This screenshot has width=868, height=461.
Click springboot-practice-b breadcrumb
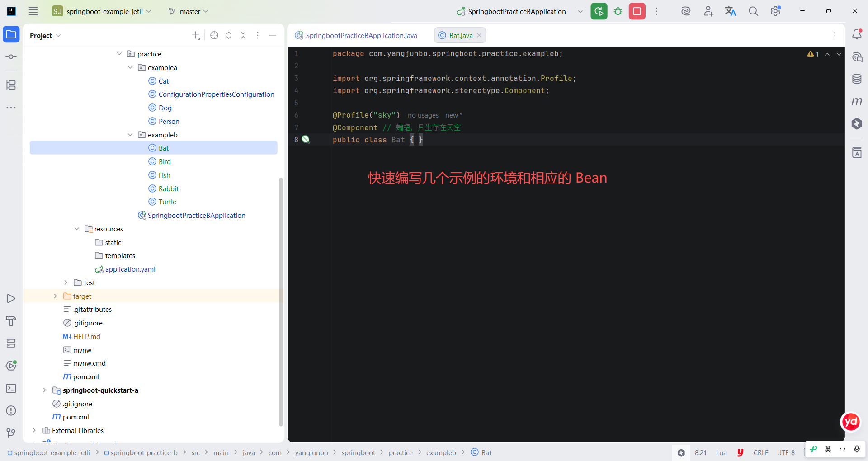pos(141,452)
